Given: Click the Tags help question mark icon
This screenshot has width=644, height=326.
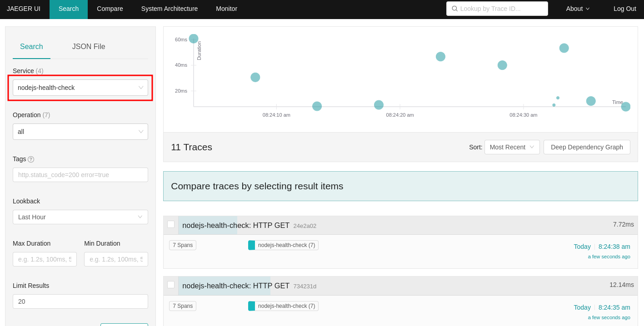Looking at the screenshot, I should point(31,159).
